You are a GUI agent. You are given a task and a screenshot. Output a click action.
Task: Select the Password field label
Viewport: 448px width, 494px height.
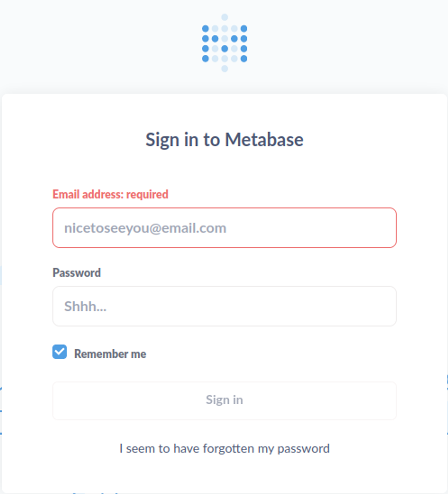pyautogui.click(x=76, y=272)
